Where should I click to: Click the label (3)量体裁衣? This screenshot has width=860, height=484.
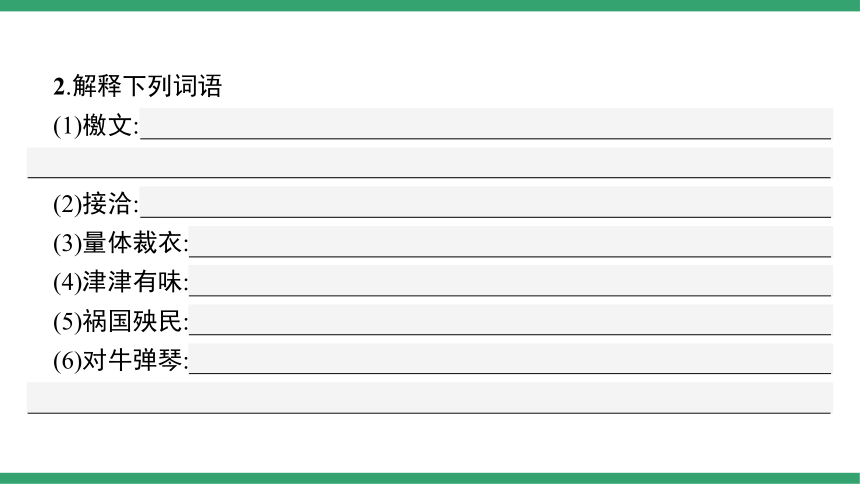point(120,243)
